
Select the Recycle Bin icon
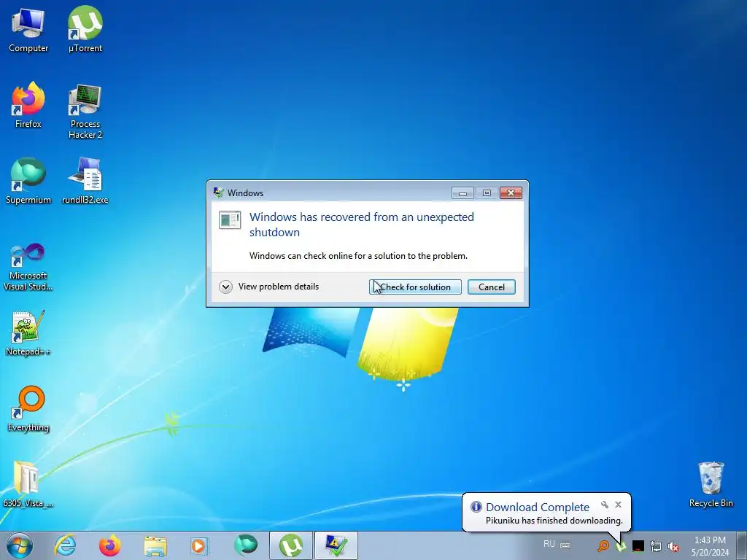711,484
